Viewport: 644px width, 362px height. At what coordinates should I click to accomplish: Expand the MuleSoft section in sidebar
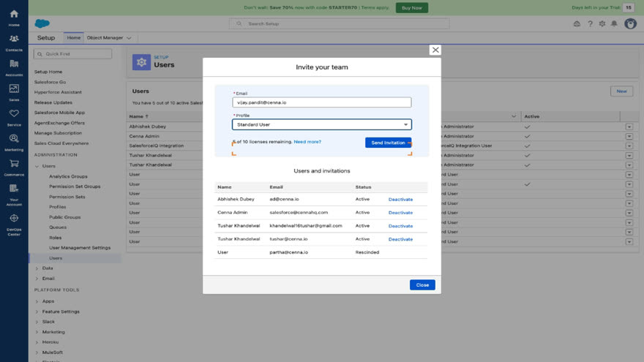(x=37, y=352)
